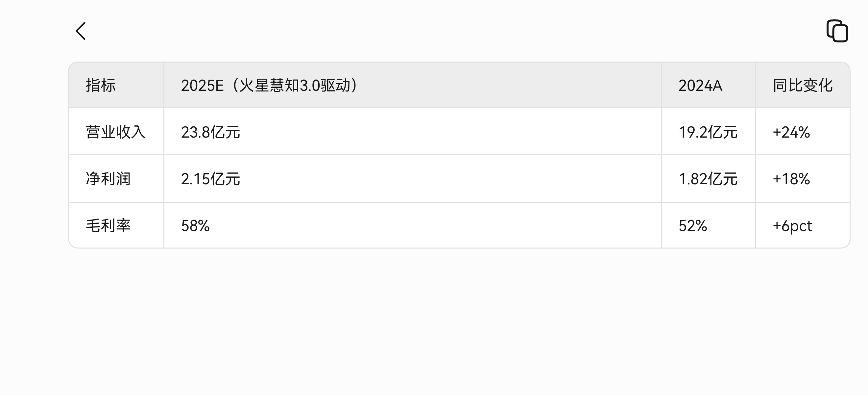Click the 58% gross margin cell
The image size is (868, 395).
[195, 226]
